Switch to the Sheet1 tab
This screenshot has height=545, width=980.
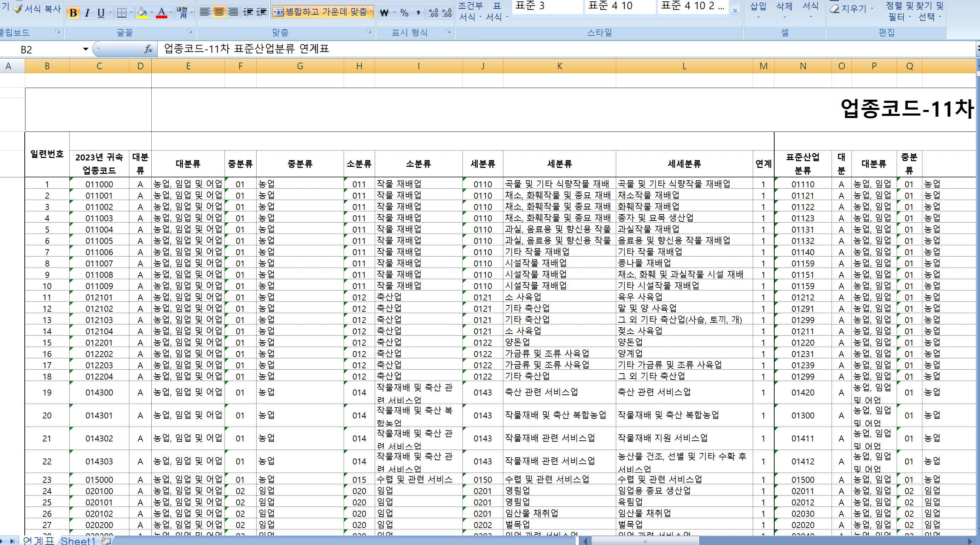[78, 540]
